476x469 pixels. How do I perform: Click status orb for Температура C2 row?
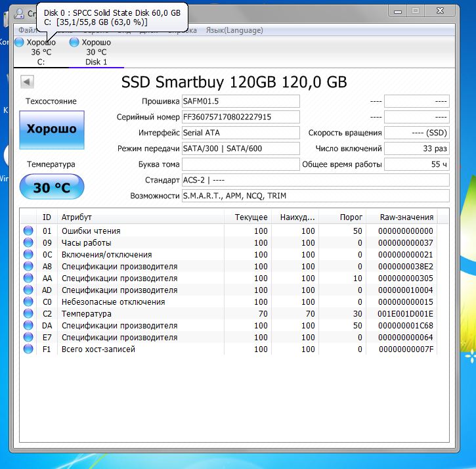pos(28,313)
